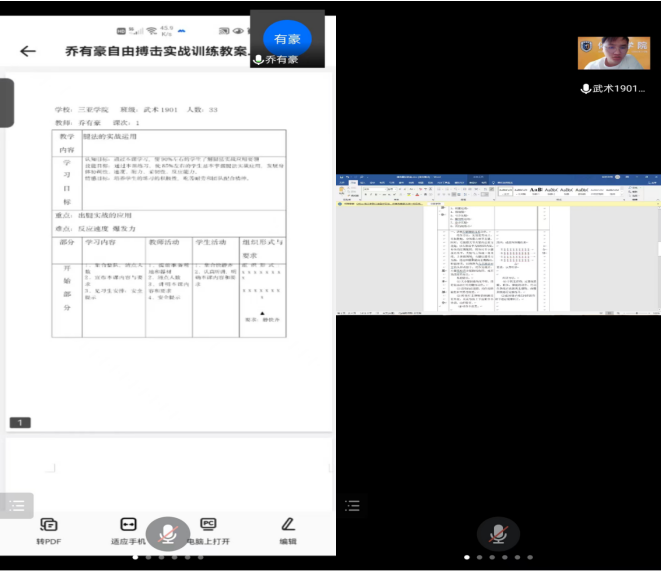Open the left panel's outline list icon
The image size is (664, 571).
(x=17, y=506)
